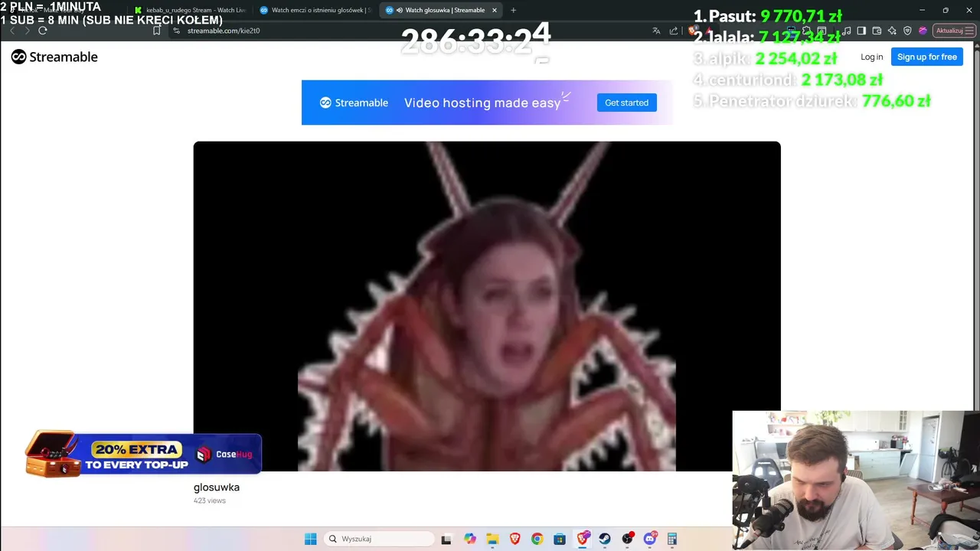Screen dimensions: 980x551
Task: Click the video title glosuwka
Action: pyautogui.click(x=217, y=487)
